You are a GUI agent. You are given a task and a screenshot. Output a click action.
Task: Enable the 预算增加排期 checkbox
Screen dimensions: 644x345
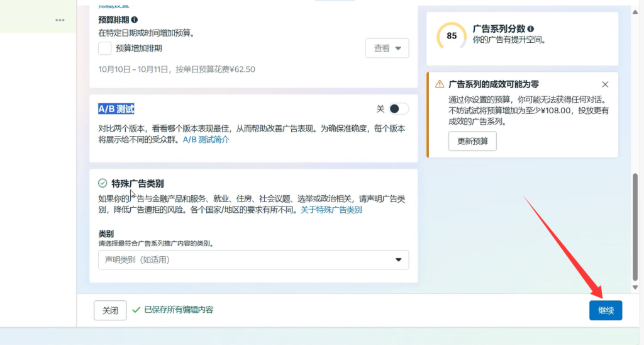point(105,48)
